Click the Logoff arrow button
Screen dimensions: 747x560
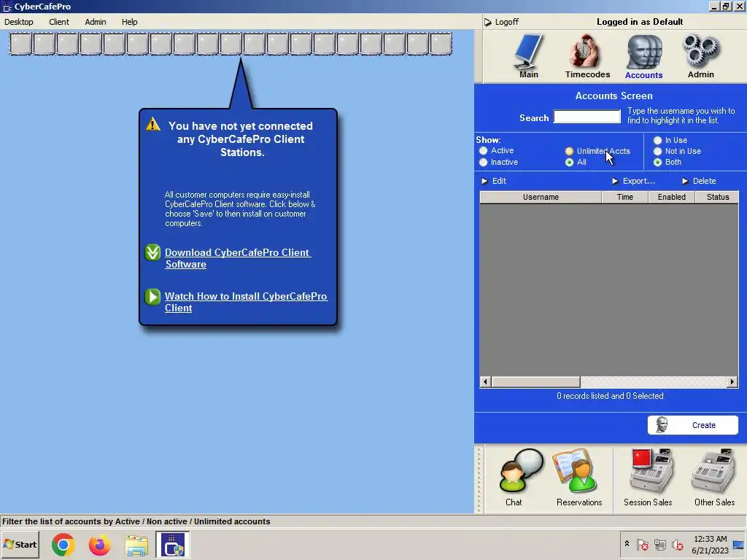[501, 22]
